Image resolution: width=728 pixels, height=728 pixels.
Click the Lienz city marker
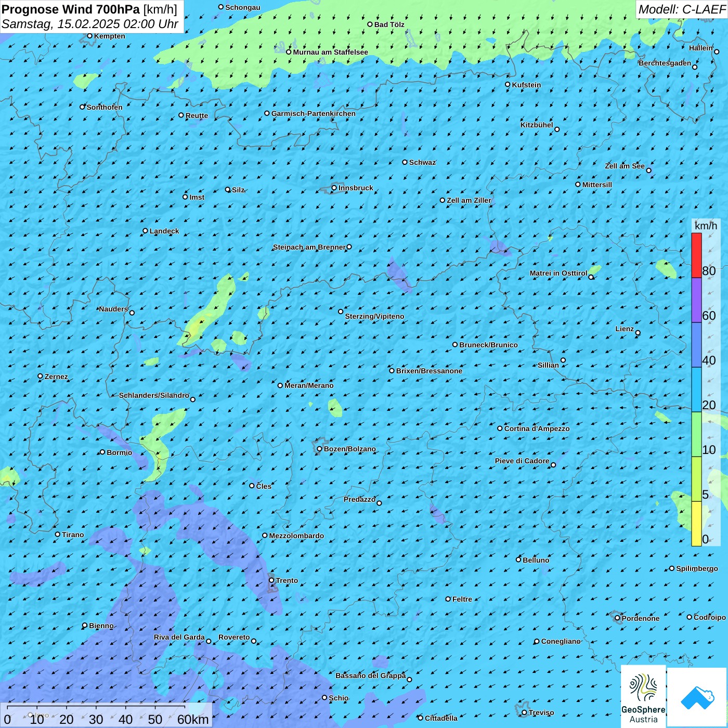[638, 333]
